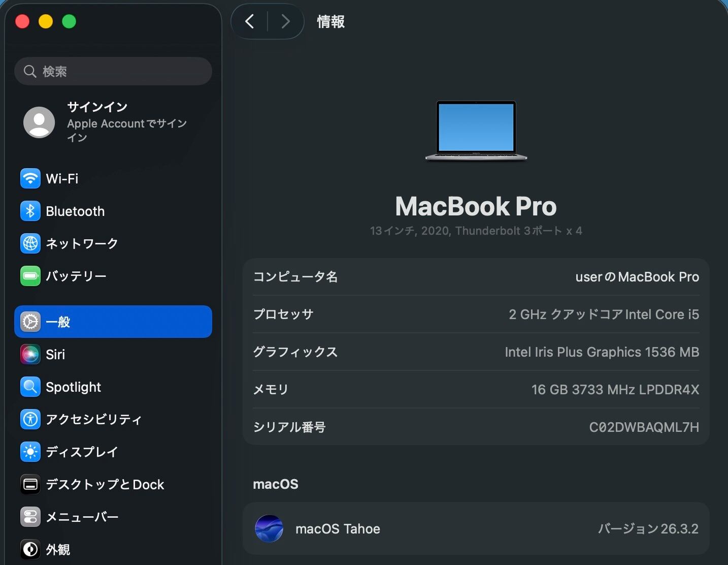Click the MacBook Pro laptop image
This screenshot has width=728, height=565.
point(476,131)
